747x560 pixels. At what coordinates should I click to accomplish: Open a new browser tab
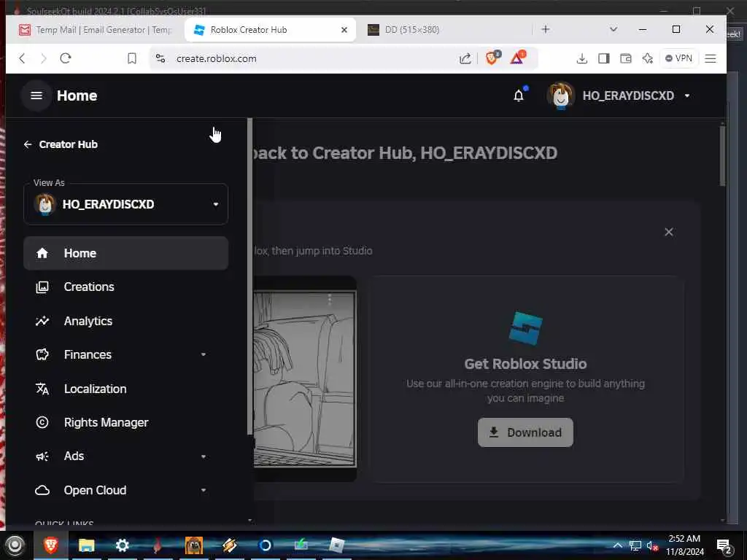pyautogui.click(x=546, y=29)
